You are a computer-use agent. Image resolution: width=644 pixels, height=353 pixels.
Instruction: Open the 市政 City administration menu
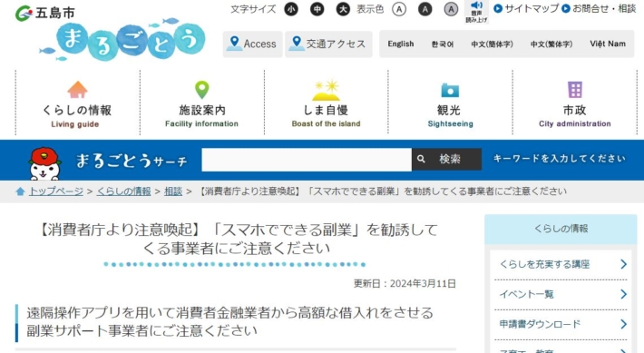(x=575, y=103)
